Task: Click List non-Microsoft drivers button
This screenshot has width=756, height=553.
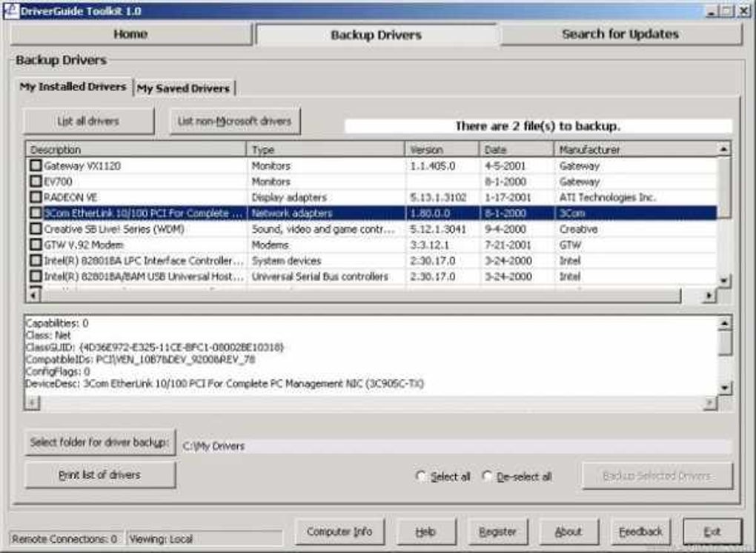Action: [234, 121]
